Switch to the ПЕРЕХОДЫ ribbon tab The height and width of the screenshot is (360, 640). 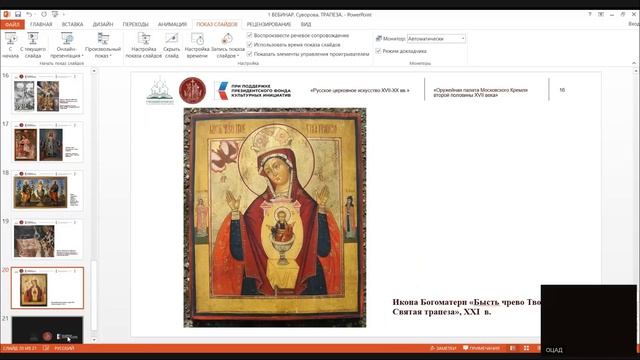click(x=136, y=24)
